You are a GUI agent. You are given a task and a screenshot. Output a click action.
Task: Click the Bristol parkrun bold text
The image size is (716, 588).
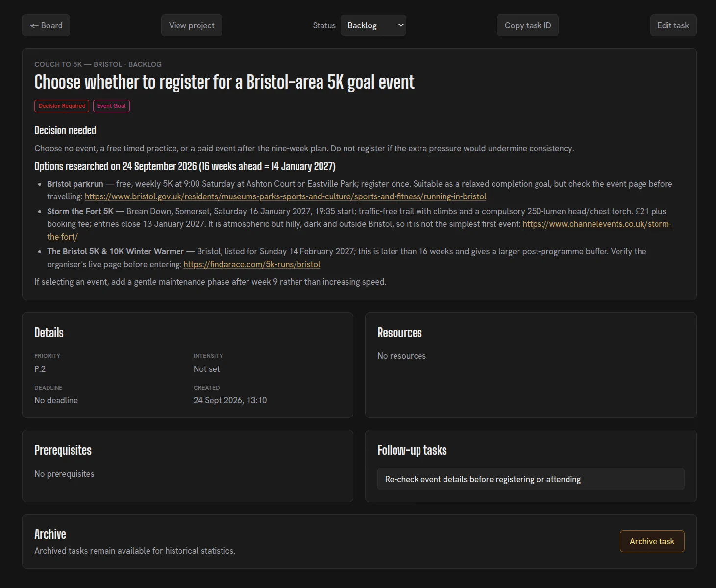(x=75, y=184)
